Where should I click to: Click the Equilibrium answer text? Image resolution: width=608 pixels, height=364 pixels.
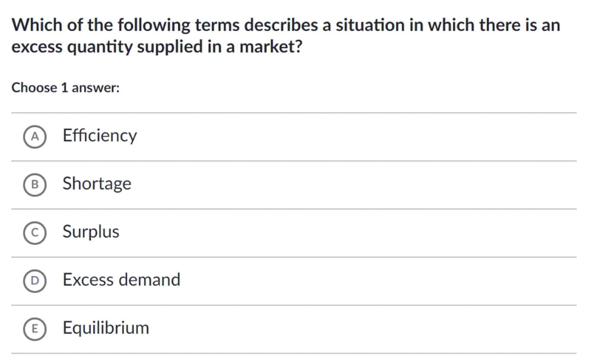tap(106, 328)
